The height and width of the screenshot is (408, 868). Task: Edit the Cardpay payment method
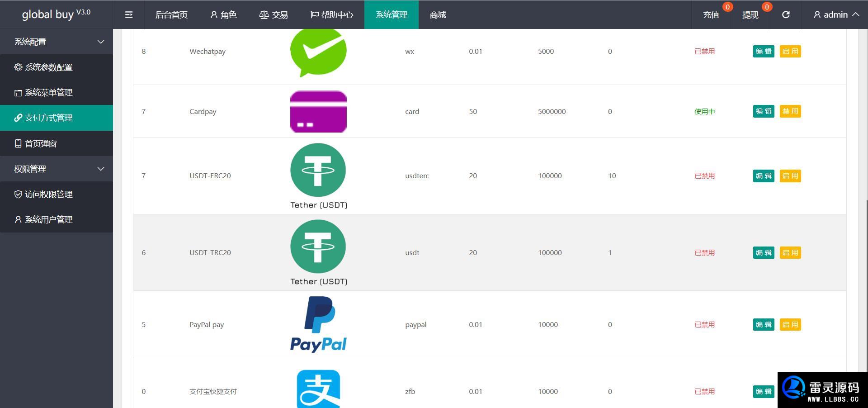[764, 111]
